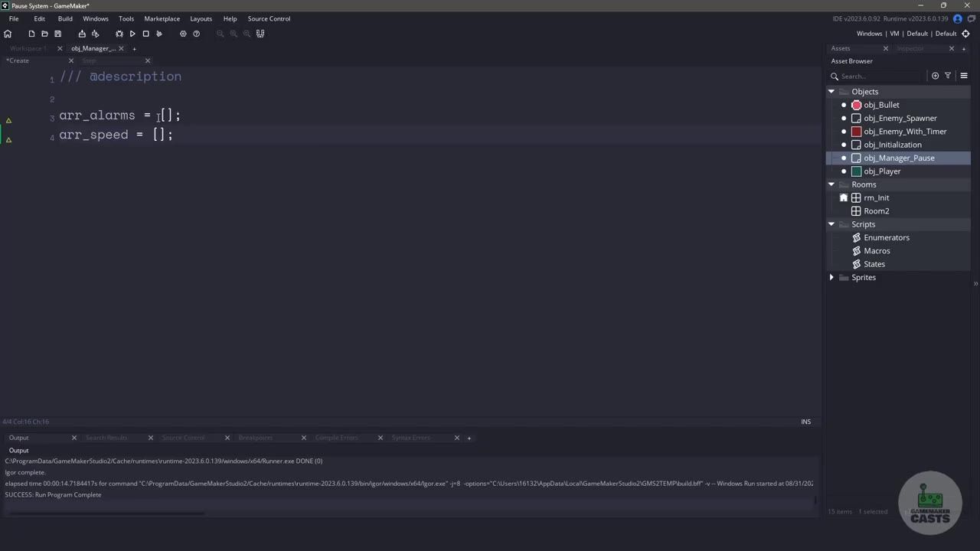This screenshot has width=980, height=551.
Task: Open Game Options from the toolbar
Action: [183, 34]
